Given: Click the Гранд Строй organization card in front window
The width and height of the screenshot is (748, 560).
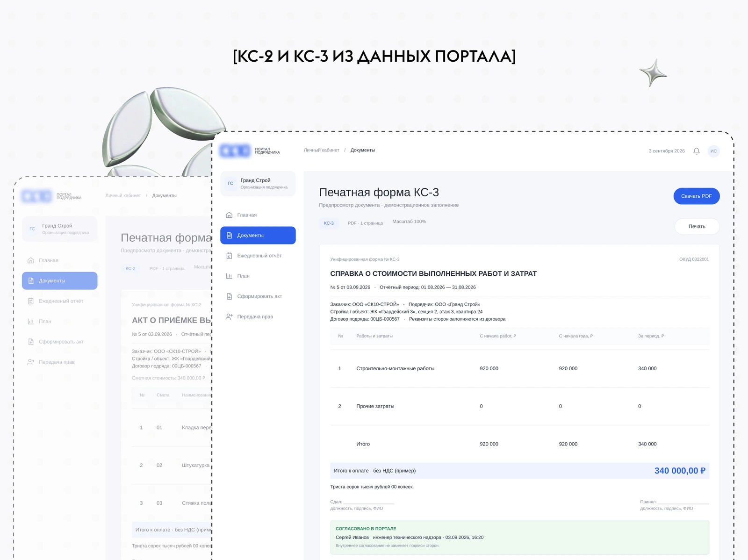Looking at the screenshot, I should (258, 183).
